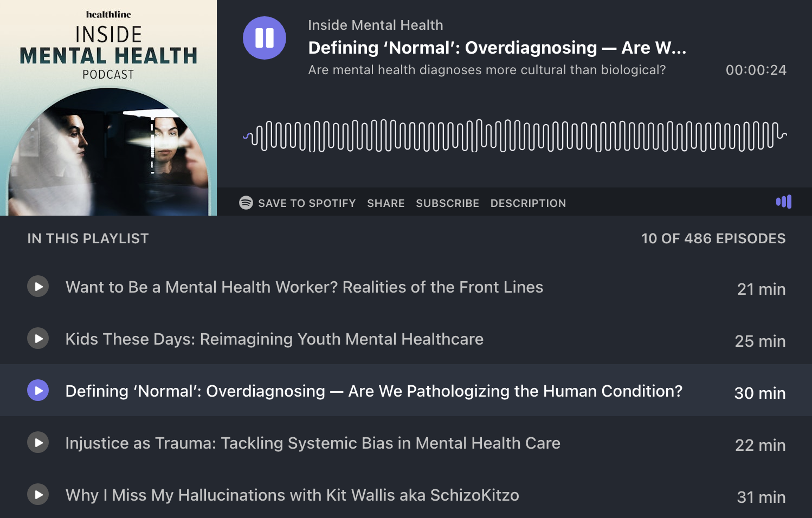Click the now-playing title 'Defining 'Normal': Overdiagnosing'
The image size is (812, 518).
coord(497,48)
